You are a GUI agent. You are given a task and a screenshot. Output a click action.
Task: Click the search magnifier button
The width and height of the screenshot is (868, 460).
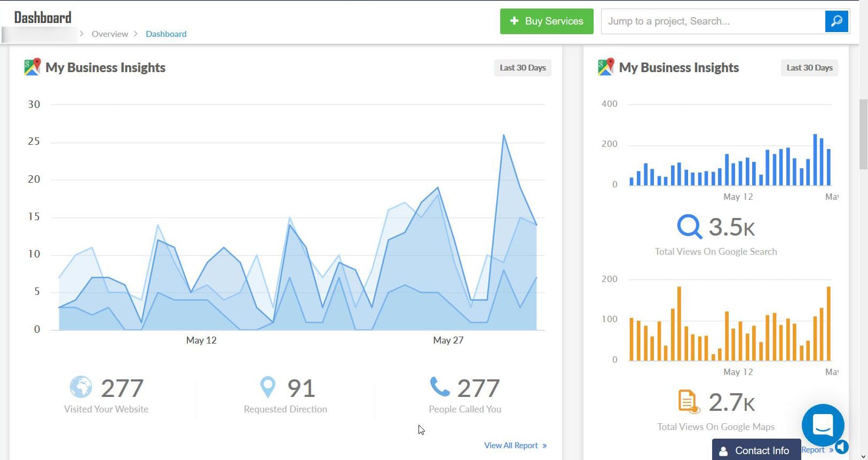point(837,21)
